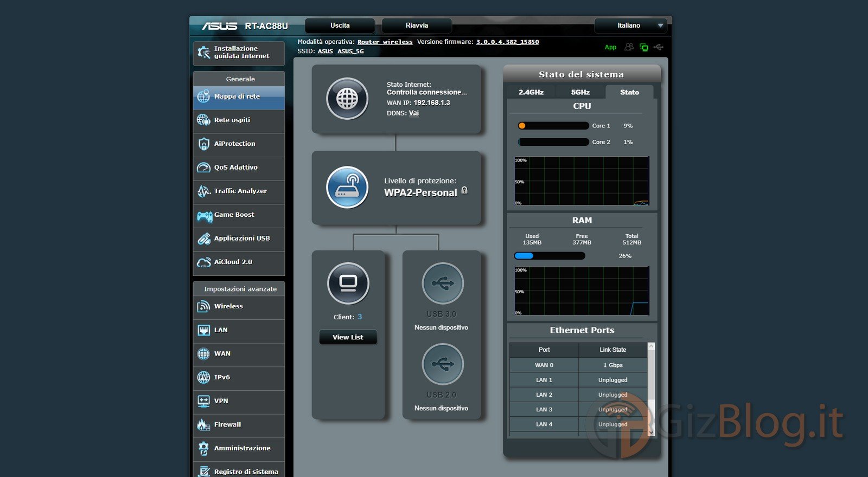Screen dimensions: 868x477
Task: Click the ASUS_5G SSID link
Action: coord(350,51)
